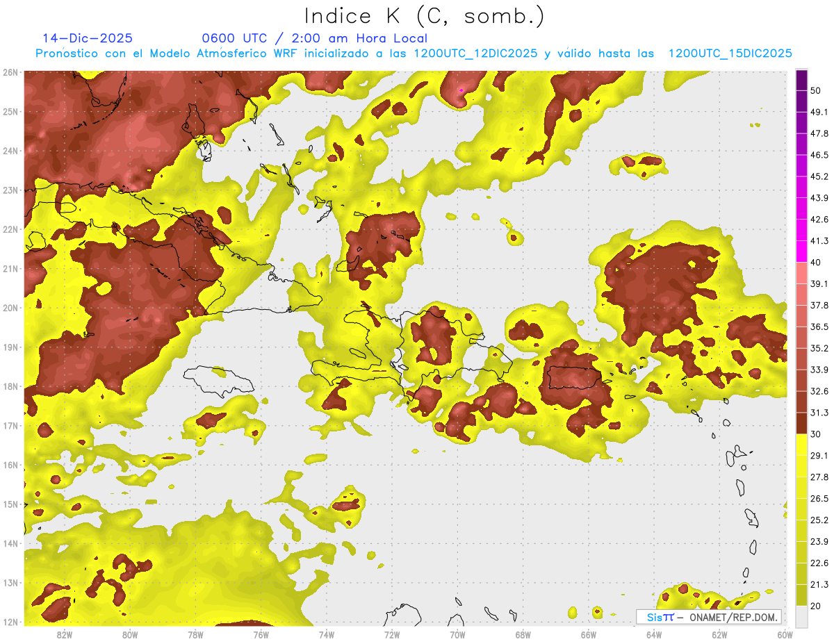The height and width of the screenshot is (644, 834).
Task: Click the legend value '43.9'
Action: click(x=819, y=198)
